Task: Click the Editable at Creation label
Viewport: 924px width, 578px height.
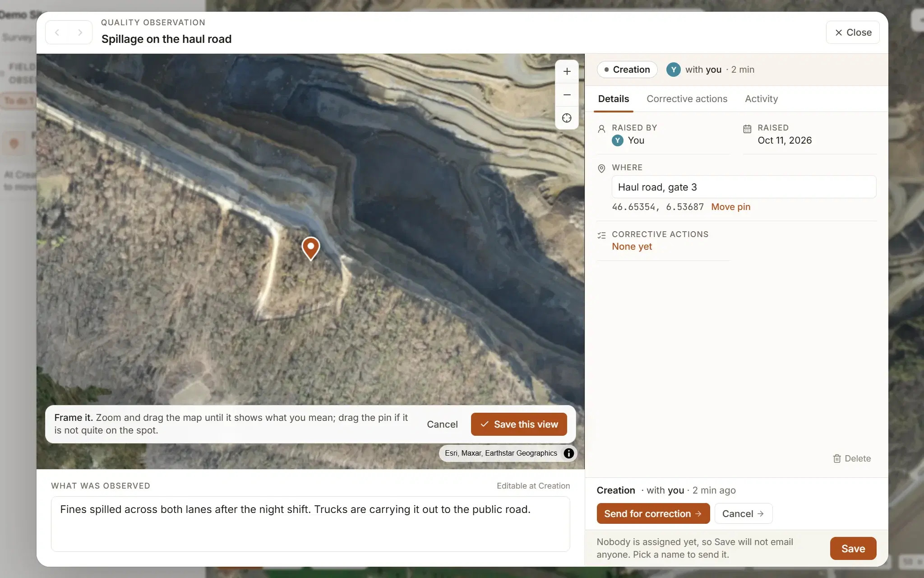Action: [533, 486]
